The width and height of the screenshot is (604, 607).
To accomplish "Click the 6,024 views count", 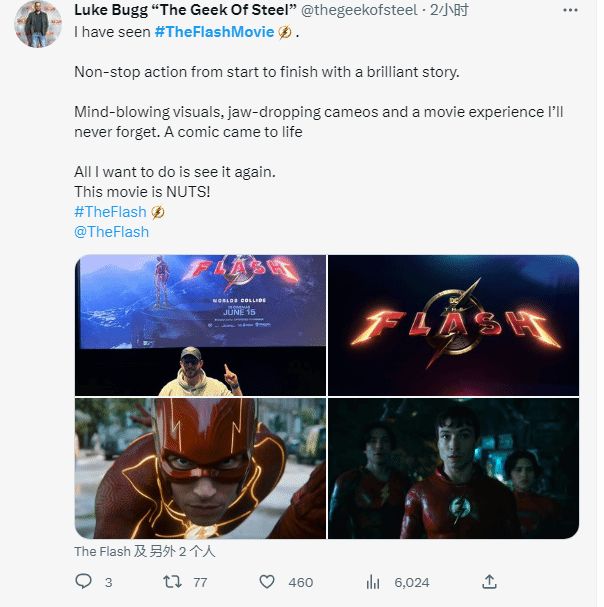I will pos(411,582).
